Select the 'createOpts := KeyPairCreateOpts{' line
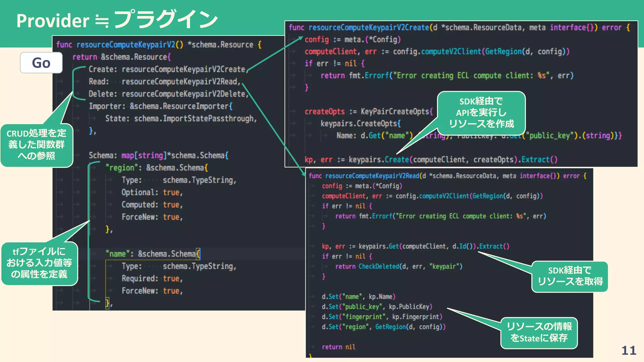The width and height of the screenshot is (644, 362). coord(369,111)
